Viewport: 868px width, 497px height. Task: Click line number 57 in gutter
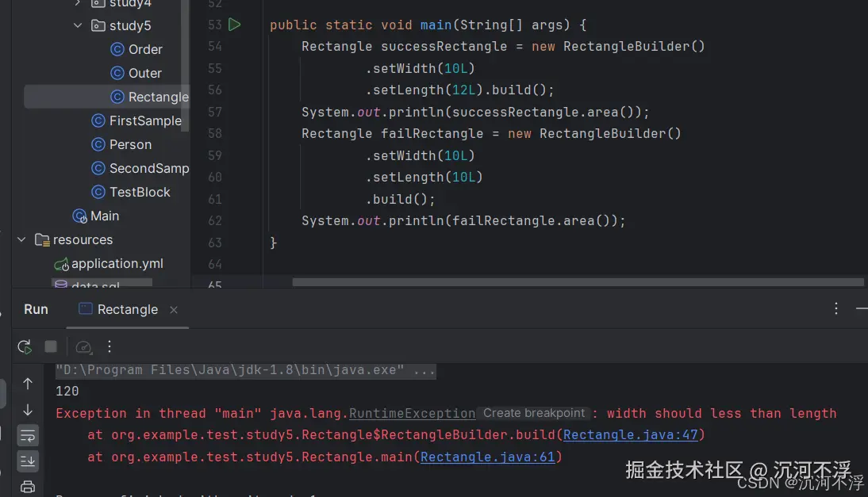click(x=215, y=112)
